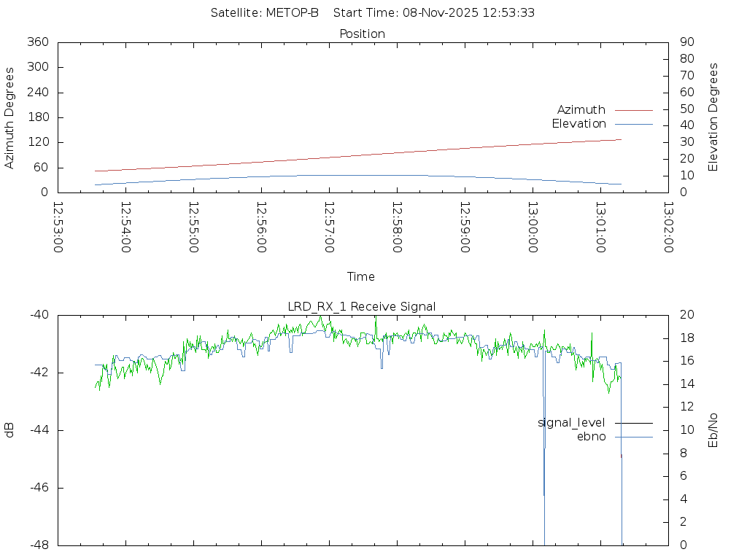
Task: Click the red Azimuth legend line sample
Action: [633, 110]
